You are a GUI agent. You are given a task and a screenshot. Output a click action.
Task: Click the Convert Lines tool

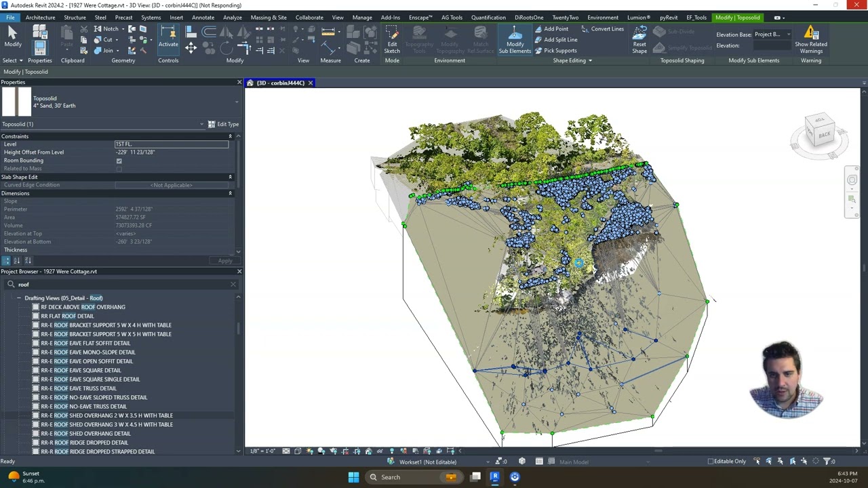tap(601, 29)
